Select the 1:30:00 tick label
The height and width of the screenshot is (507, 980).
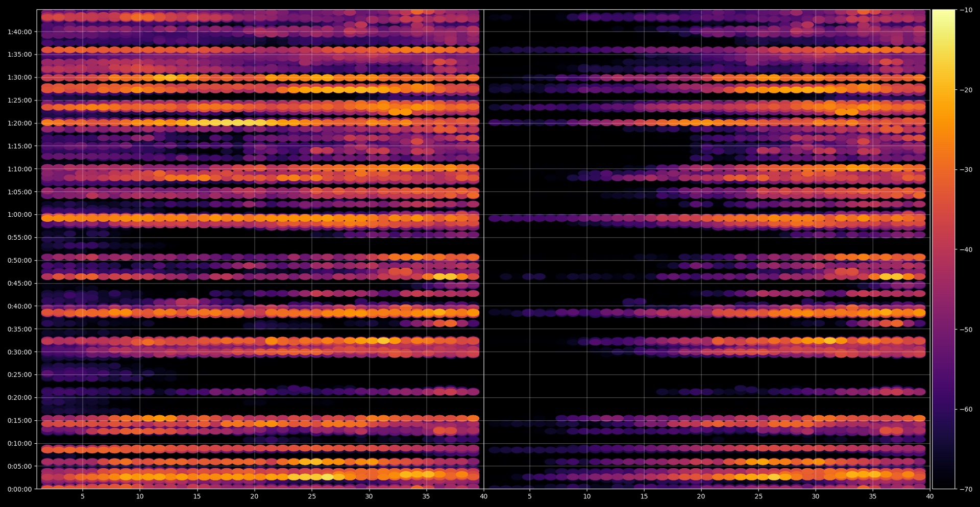click(x=19, y=78)
